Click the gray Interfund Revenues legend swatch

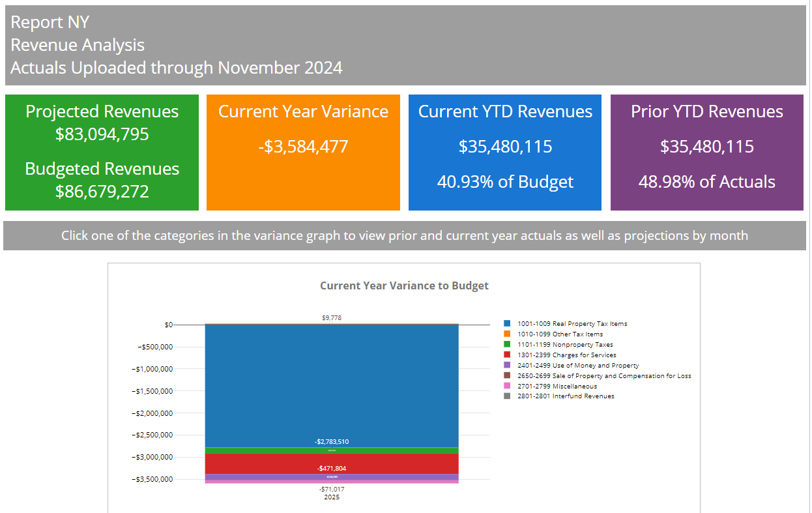click(507, 396)
